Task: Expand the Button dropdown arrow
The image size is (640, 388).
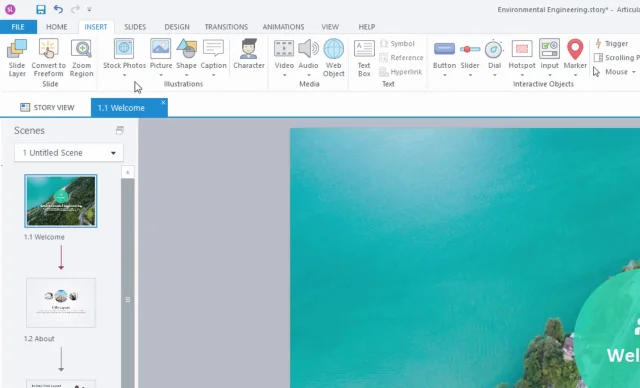Action: (444, 75)
